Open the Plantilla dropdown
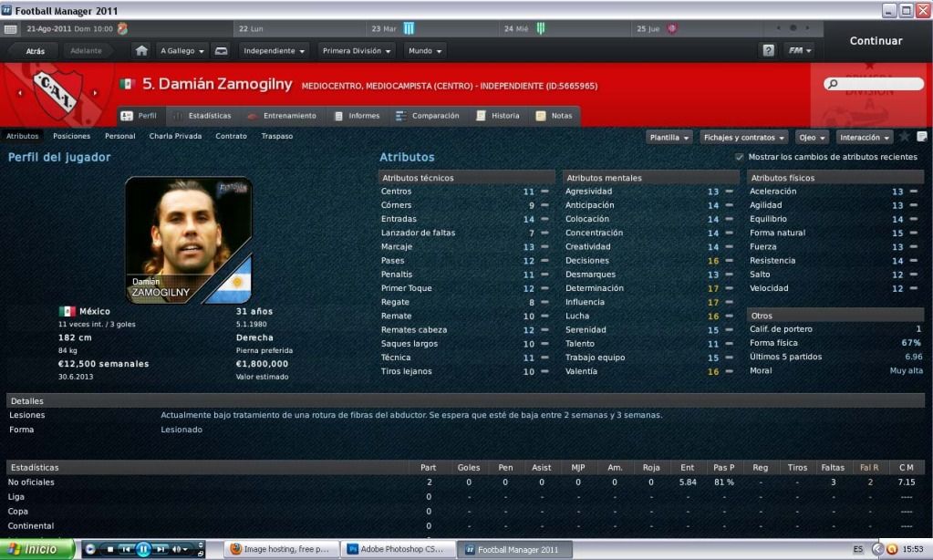The height and width of the screenshot is (560, 933). point(669,138)
